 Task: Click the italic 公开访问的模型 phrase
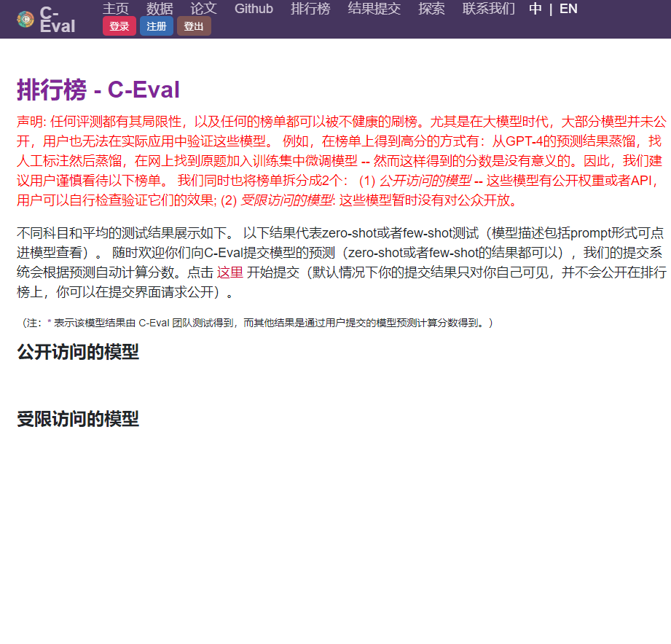pos(425,181)
